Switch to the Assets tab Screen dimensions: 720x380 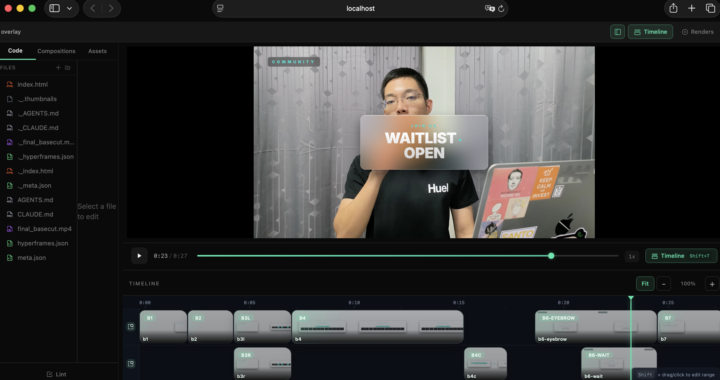tap(97, 51)
